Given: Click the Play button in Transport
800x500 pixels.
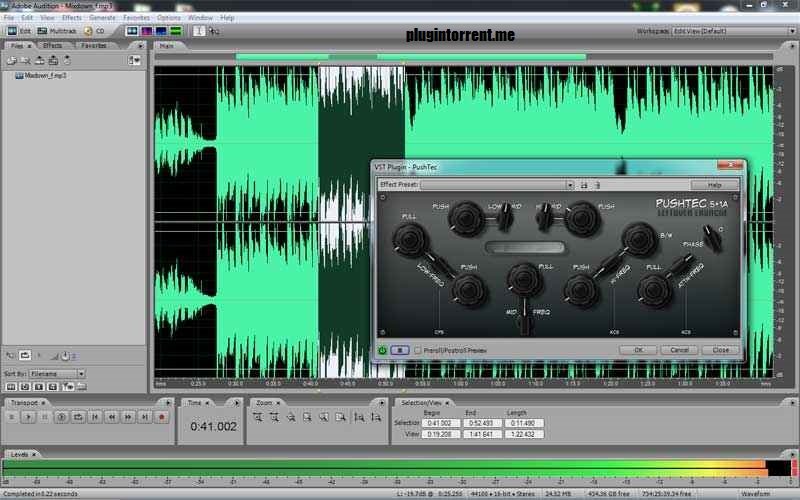Looking at the screenshot, I should 29,417.
